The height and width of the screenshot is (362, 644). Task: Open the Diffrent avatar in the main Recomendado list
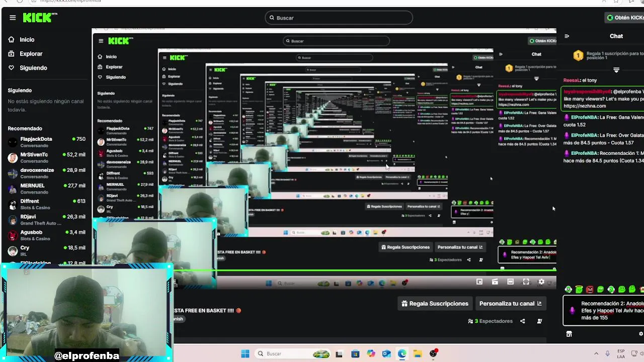pos(13,204)
